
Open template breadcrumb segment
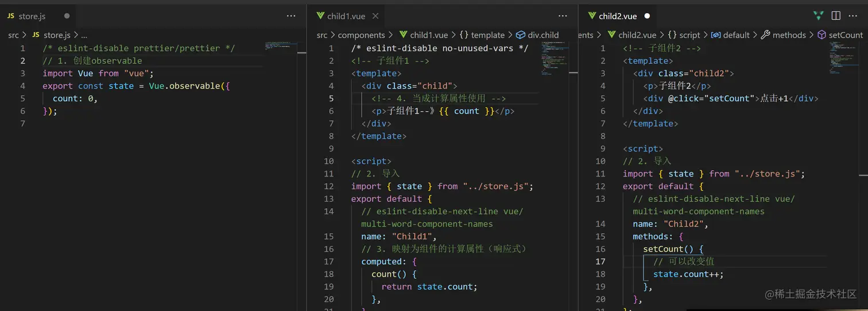(x=488, y=35)
